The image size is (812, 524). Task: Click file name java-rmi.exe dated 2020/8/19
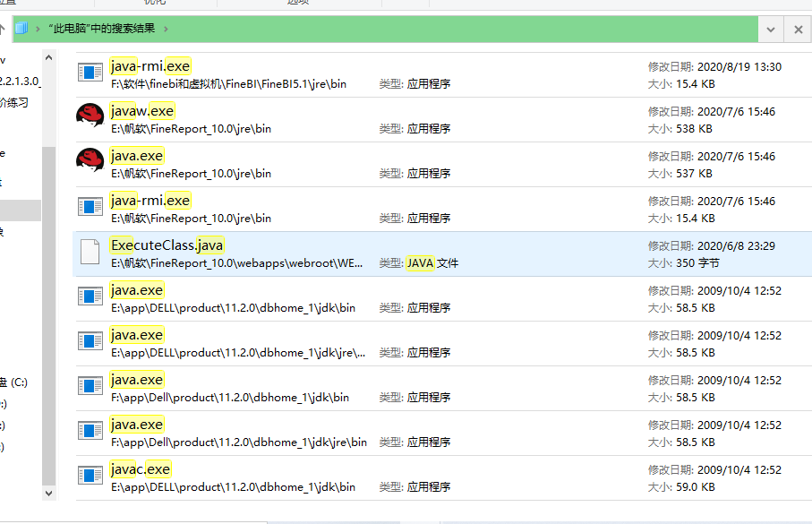[x=150, y=66]
